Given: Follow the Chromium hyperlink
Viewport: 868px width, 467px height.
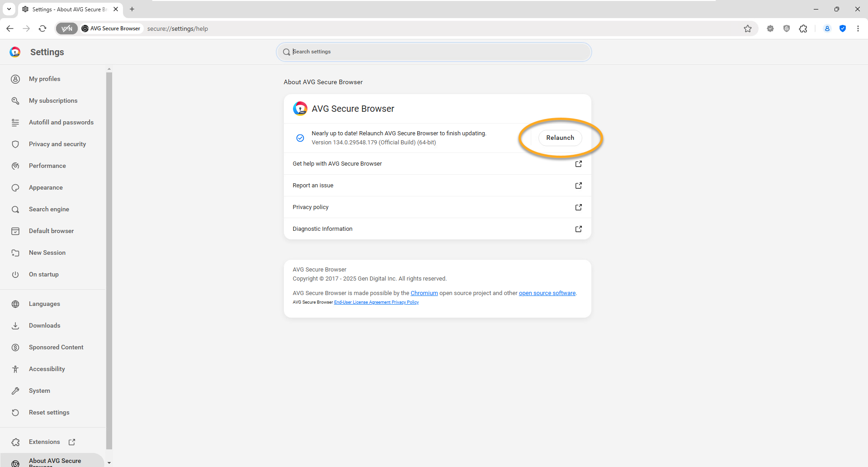Looking at the screenshot, I should [424, 293].
